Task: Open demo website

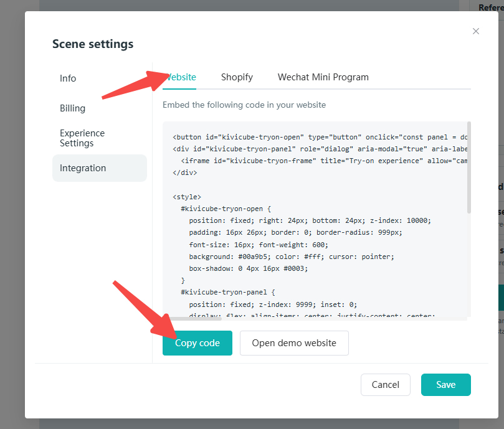Action: click(x=294, y=343)
